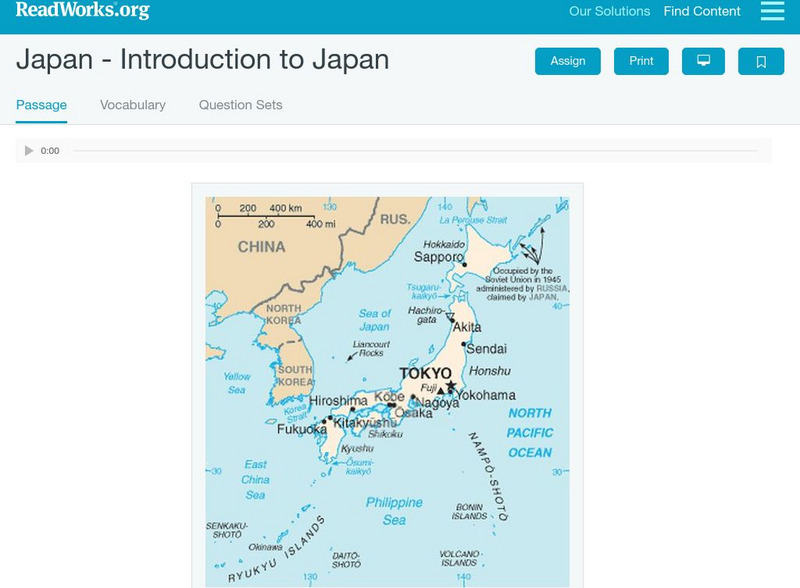The width and height of the screenshot is (800, 588).
Task: Open the Our Solutions menu
Action: click(x=609, y=12)
